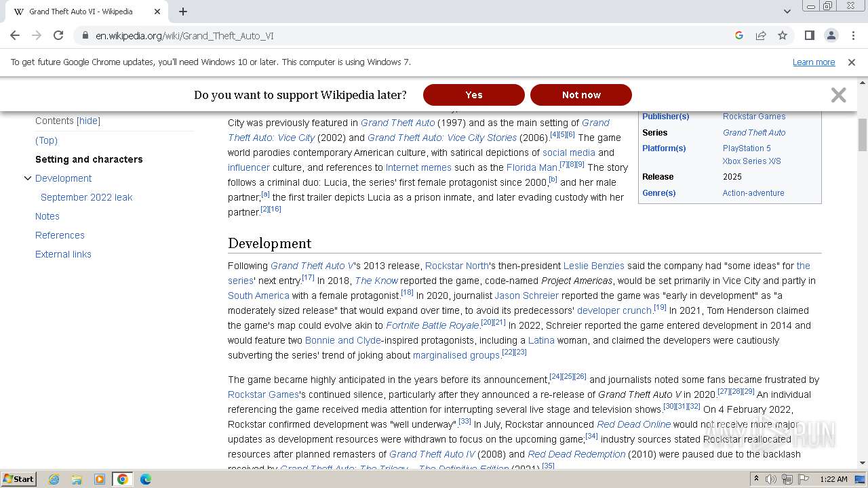
Task: Open social media link
Action: point(569,152)
